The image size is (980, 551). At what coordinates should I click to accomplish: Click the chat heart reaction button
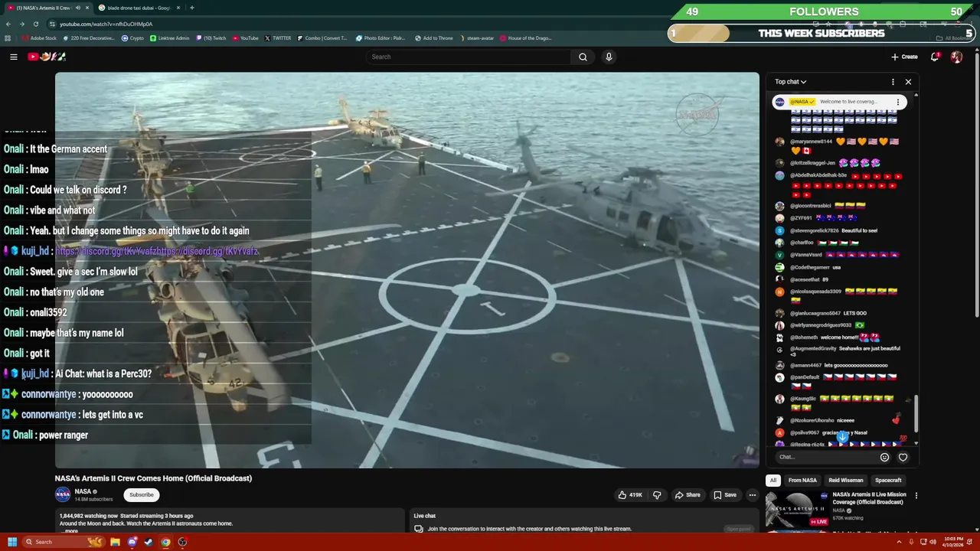903,457
